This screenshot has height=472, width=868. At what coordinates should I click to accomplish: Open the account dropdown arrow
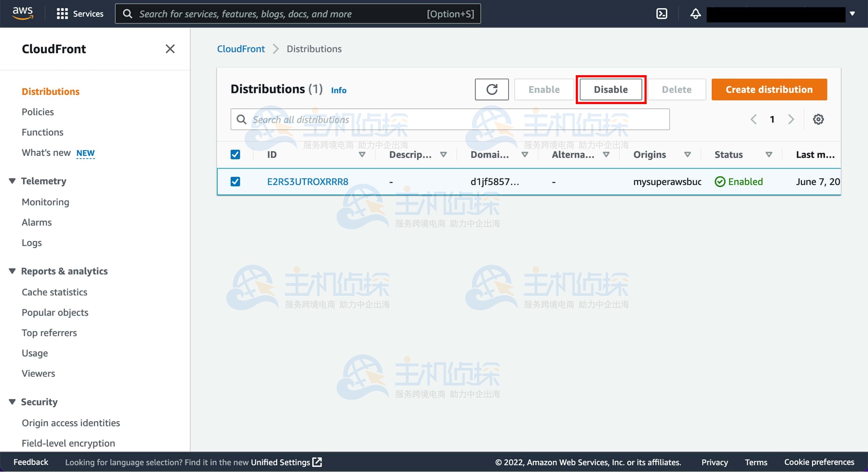(852, 14)
